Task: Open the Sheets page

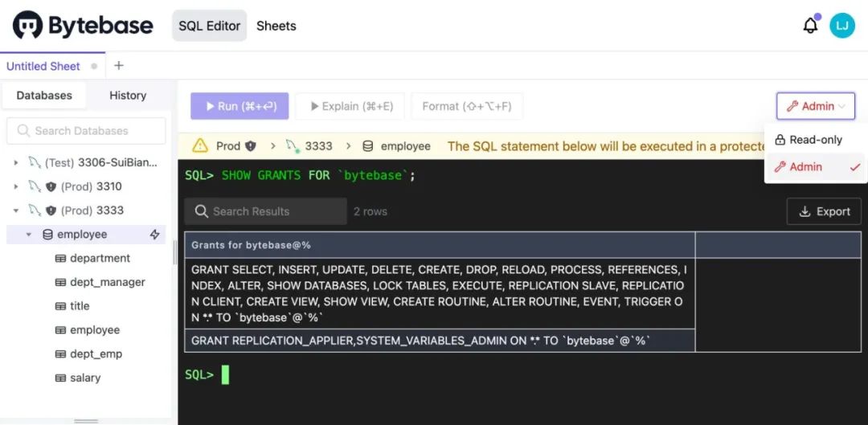Action: pyautogui.click(x=276, y=26)
